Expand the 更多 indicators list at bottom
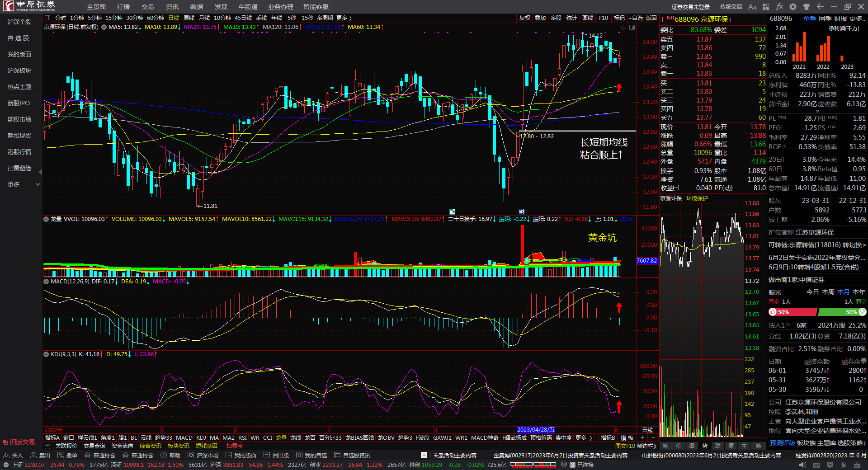 tap(583, 438)
